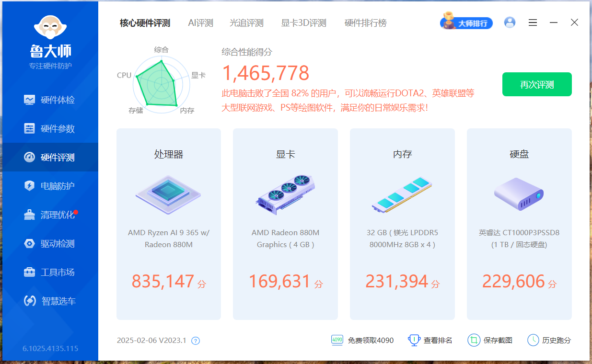Viewport: 592px width, 364px height.
Task: Click the 2025-02-06 V2023.1 version label
Action: [151, 341]
